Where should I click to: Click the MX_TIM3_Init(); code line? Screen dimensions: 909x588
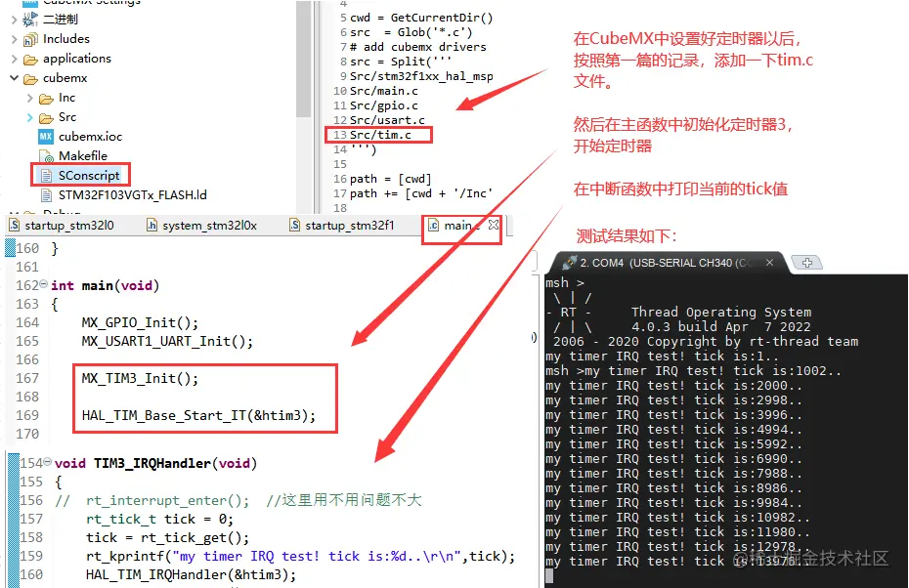(x=140, y=378)
